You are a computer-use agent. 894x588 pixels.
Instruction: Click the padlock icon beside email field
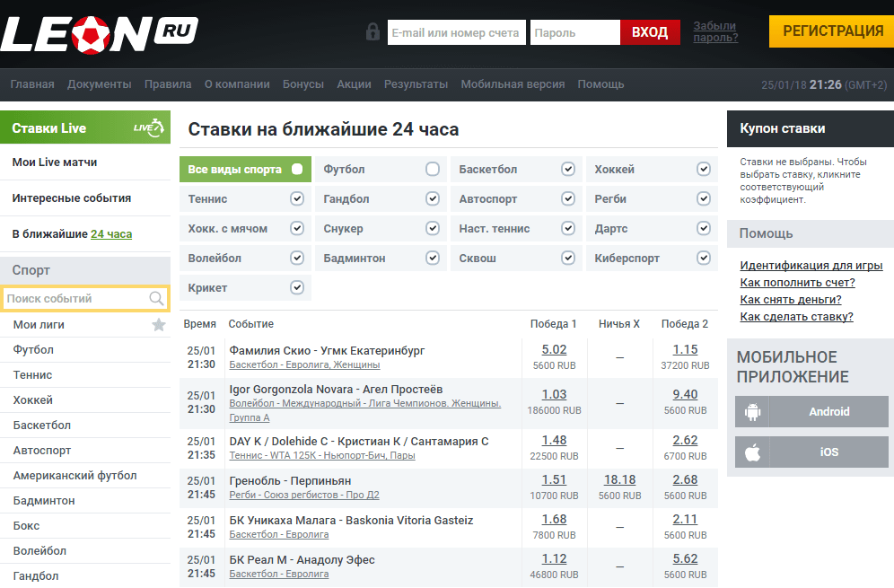(x=372, y=32)
